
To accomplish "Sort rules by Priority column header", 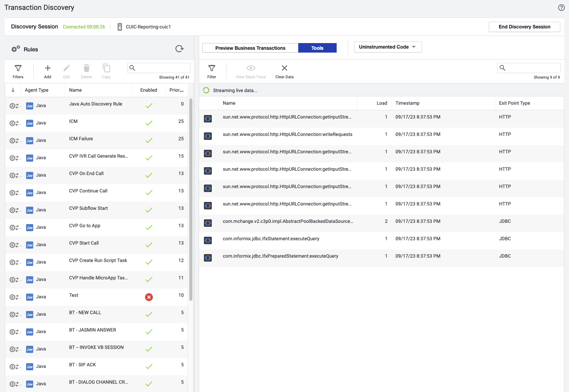I will pyautogui.click(x=177, y=90).
